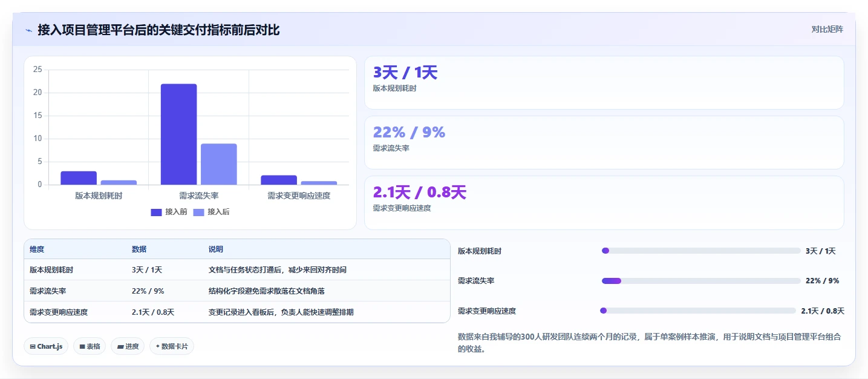Click the 版本规划耗时 chart axis label
868x379 pixels.
pyautogui.click(x=99, y=196)
